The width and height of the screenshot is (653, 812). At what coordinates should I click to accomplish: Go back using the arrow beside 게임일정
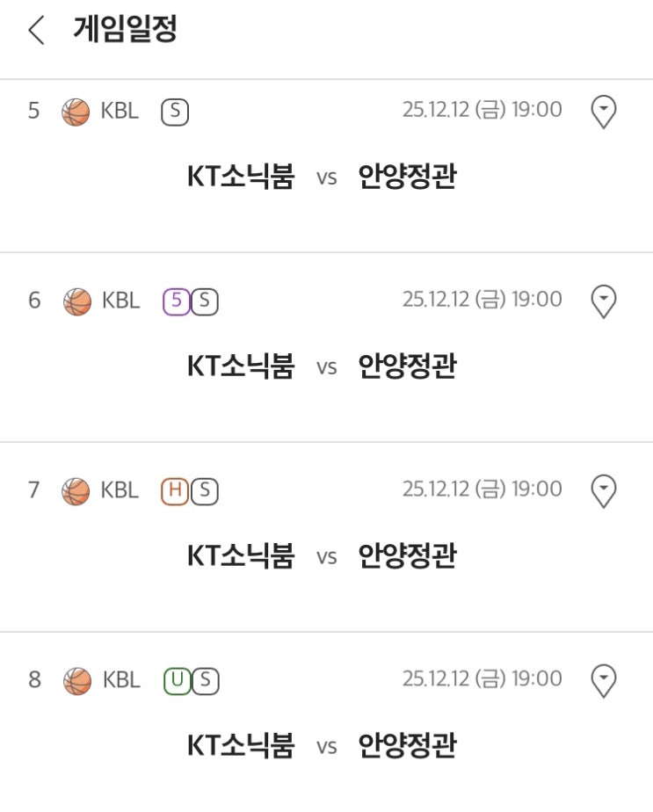coord(36,30)
